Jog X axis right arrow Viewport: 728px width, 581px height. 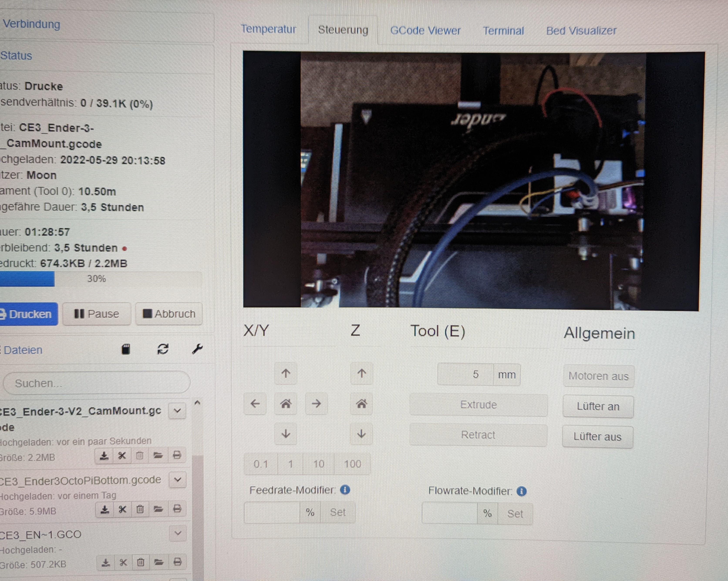point(316,404)
